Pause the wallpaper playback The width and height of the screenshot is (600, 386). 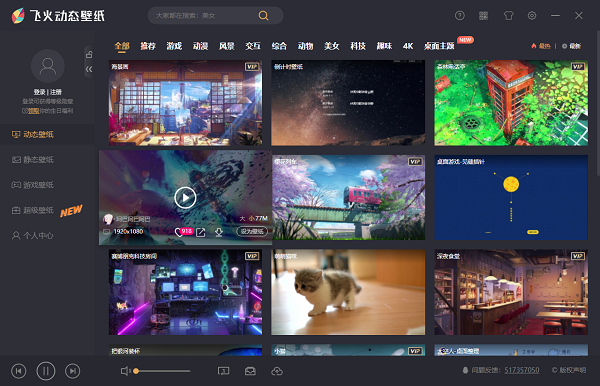(x=46, y=371)
